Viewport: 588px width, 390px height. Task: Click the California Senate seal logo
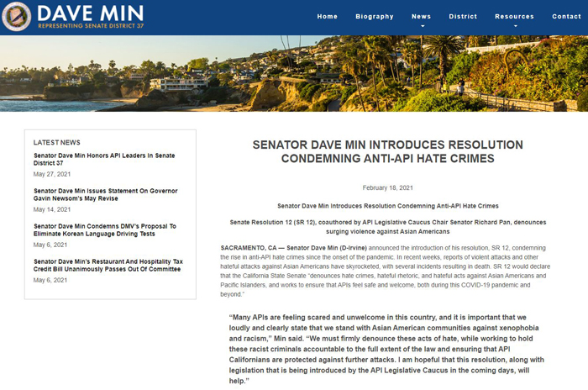(16, 17)
